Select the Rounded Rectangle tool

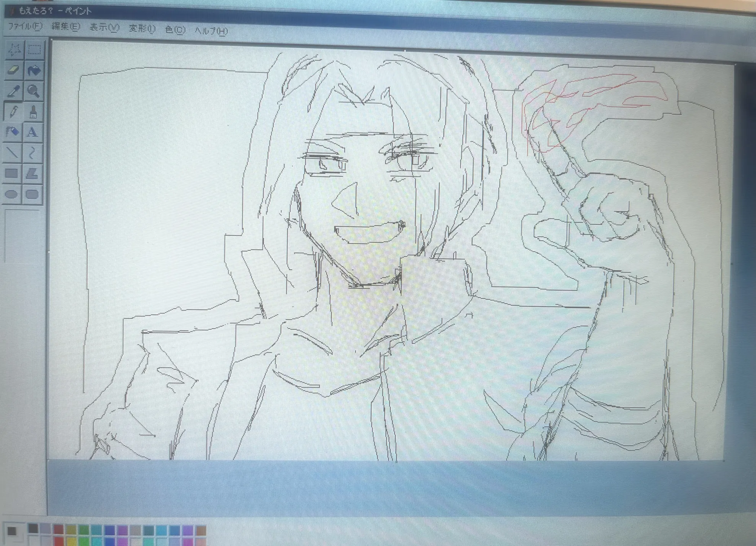coord(32,194)
